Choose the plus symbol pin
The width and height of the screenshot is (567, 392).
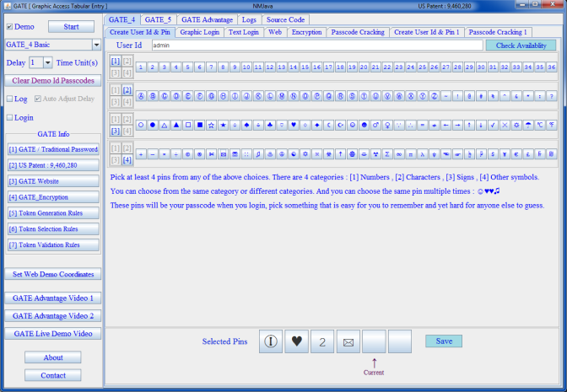click(141, 154)
